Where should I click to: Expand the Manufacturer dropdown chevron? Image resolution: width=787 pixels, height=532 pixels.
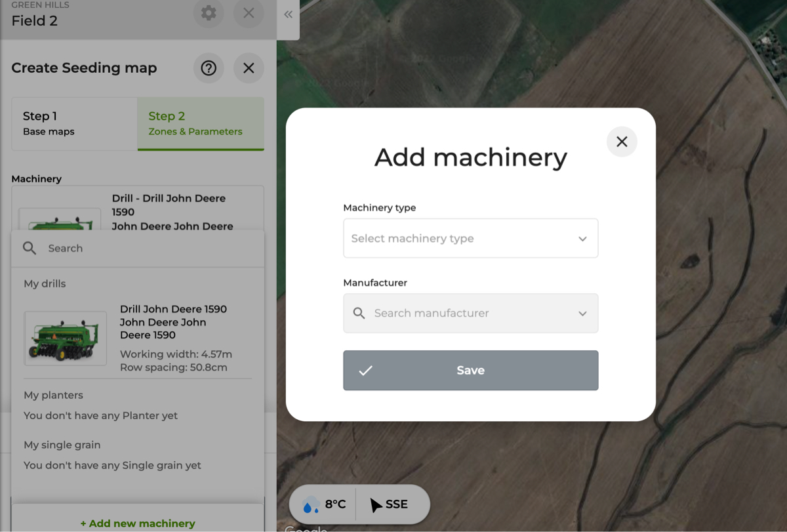[582, 314]
